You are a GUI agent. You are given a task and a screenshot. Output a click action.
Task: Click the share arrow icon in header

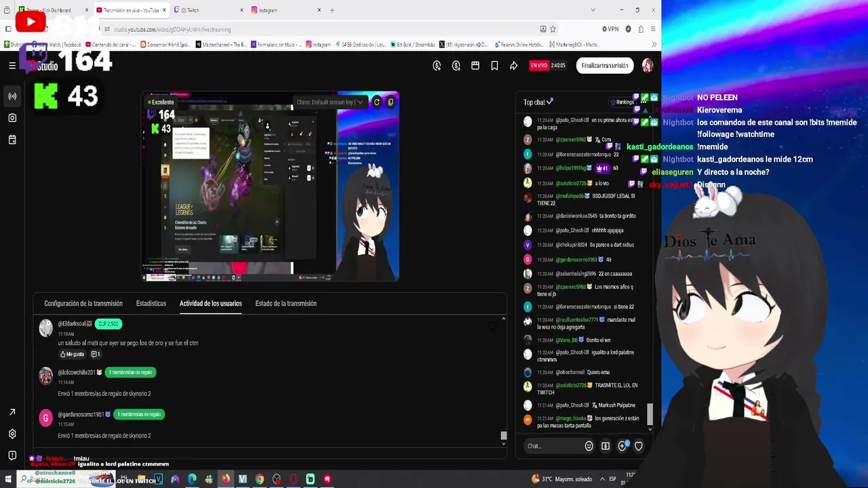click(x=514, y=66)
